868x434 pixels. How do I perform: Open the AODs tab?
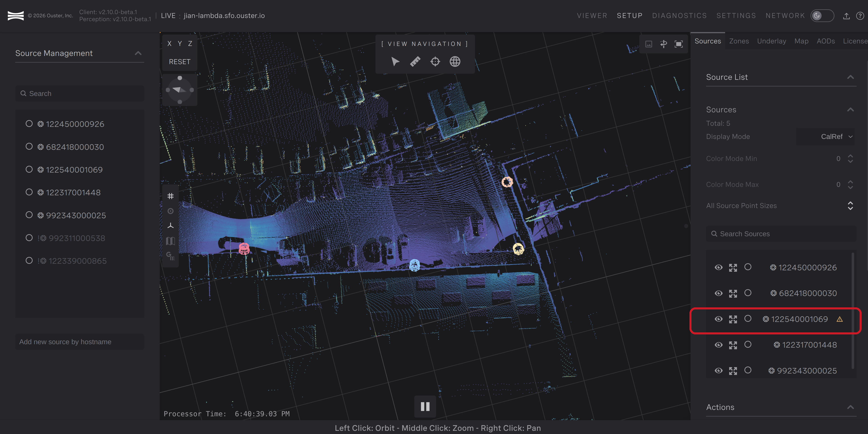[826, 41]
